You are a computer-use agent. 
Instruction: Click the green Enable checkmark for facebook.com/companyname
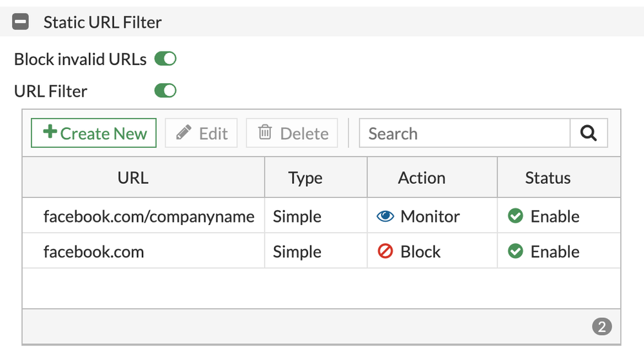click(516, 217)
